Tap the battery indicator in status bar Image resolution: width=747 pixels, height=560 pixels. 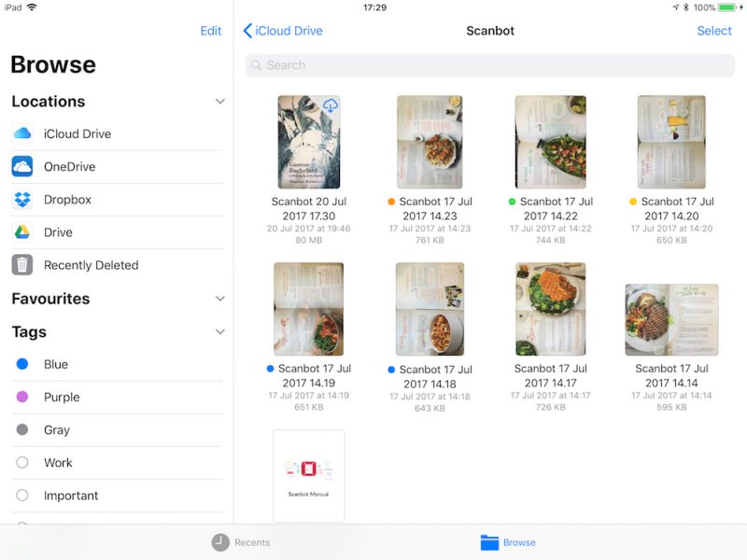pos(727,7)
